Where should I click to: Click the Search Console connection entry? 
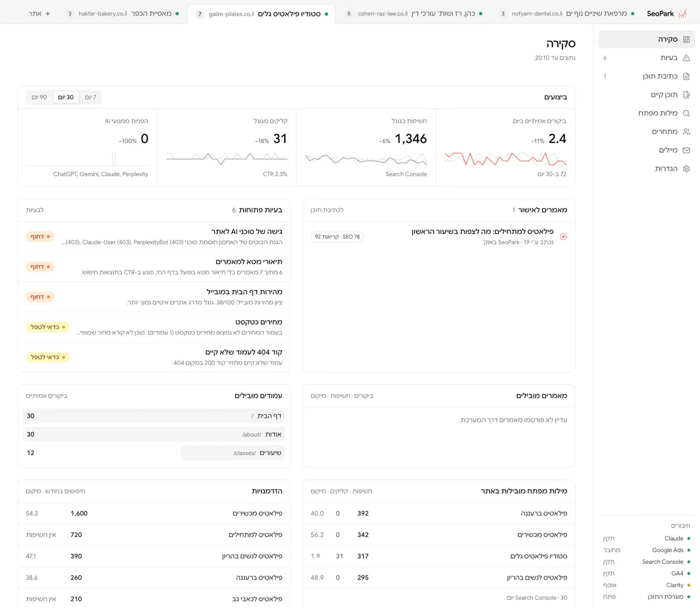[646, 561]
